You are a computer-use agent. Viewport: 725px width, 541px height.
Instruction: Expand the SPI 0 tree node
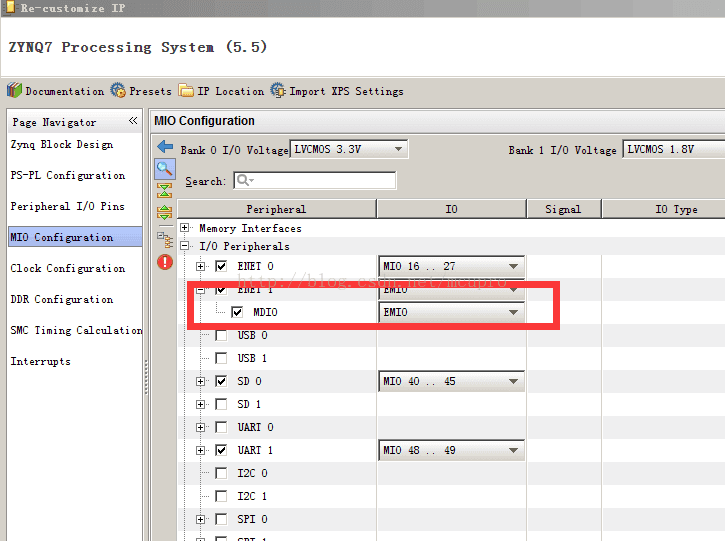click(x=200, y=519)
